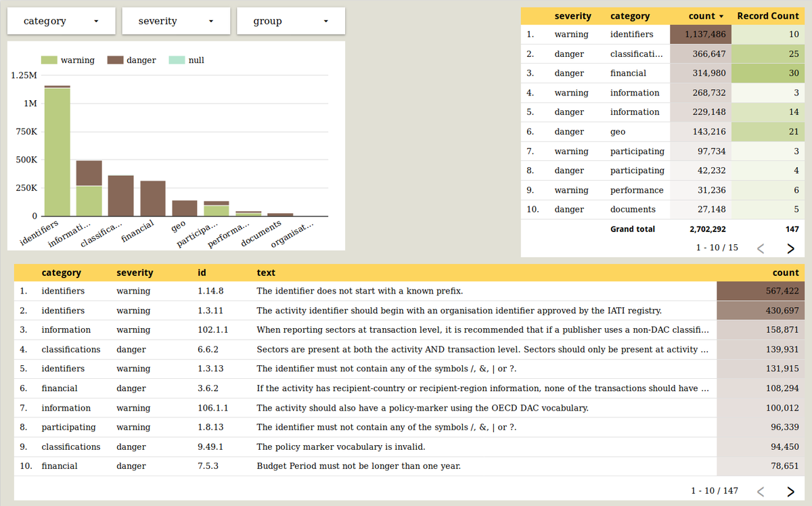Screen dimensions: 812x506
Task: Select id 3.6.2 in bottom table
Action: (208, 389)
